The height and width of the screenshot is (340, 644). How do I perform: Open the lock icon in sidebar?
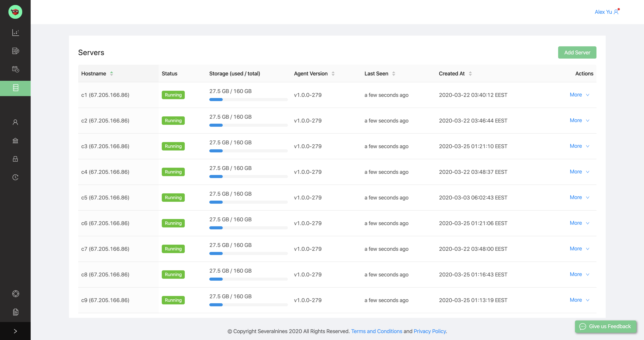tap(16, 159)
